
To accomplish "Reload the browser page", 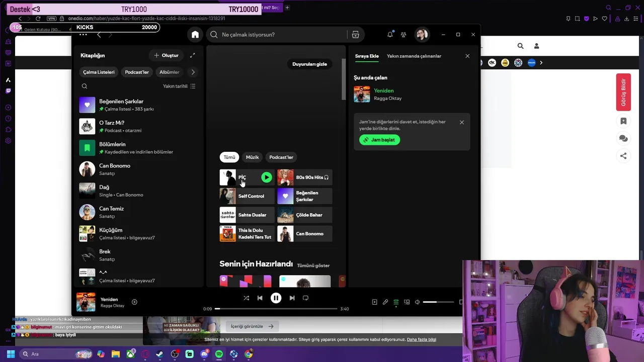I will point(38,19).
